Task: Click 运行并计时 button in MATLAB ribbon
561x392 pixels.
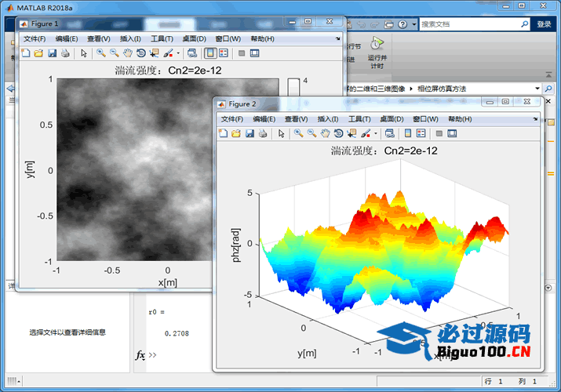Action: click(x=377, y=53)
